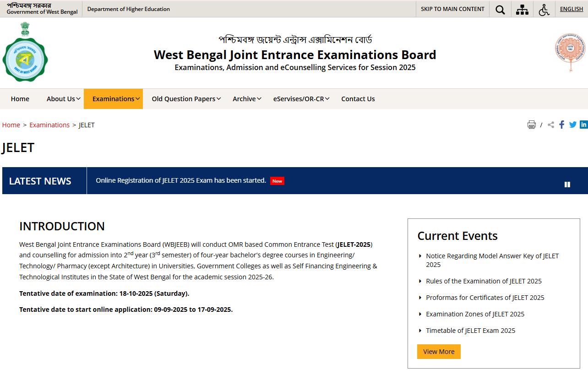Share the page on Facebook
The image size is (588, 375).
tap(561, 124)
